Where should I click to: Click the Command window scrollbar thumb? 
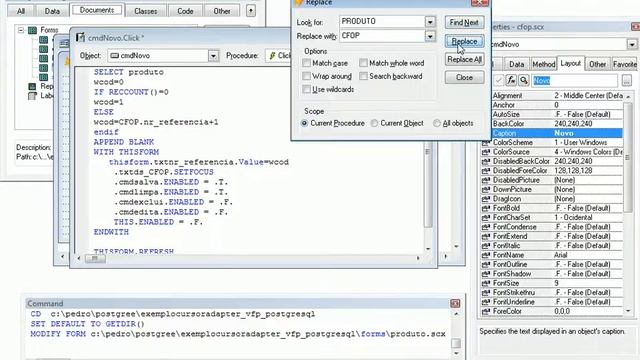[x=456, y=343]
